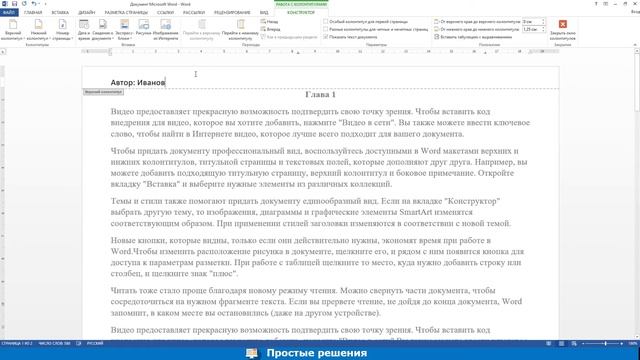
Task: Switch to the Рассылки ribbon tab
Action: click(x=194, y=13)
